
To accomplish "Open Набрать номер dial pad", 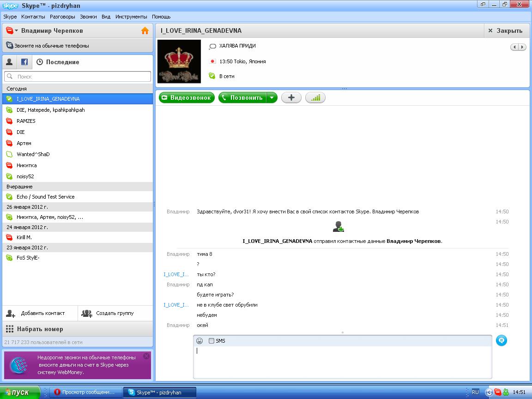I will 78,329.
